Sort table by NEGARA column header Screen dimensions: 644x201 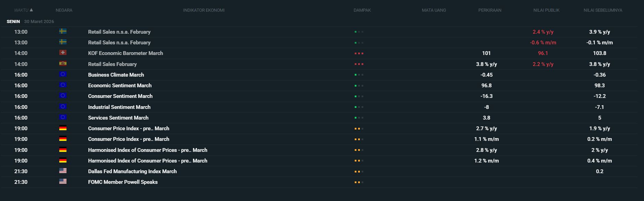[x=64, y=10]
